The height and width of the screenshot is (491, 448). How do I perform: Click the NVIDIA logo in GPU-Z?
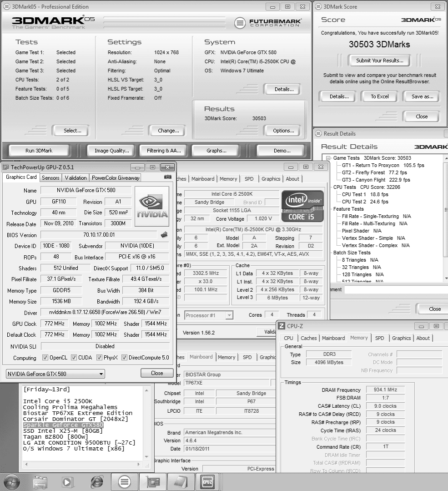click(152, 206)
